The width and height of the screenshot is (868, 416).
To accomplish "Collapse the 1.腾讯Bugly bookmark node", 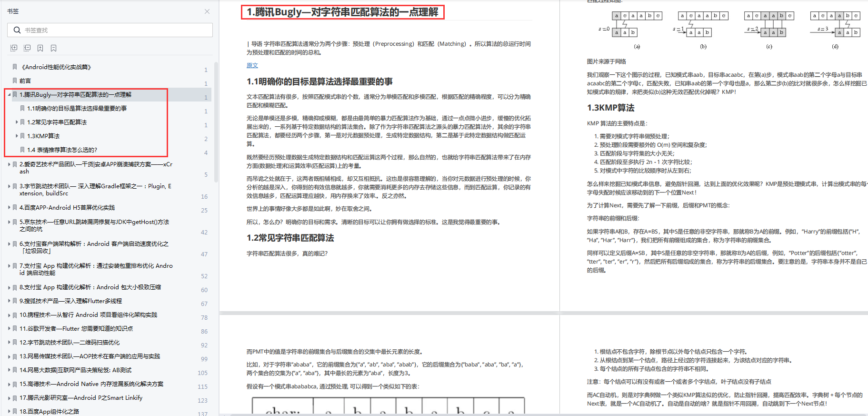I will (9, 95).
